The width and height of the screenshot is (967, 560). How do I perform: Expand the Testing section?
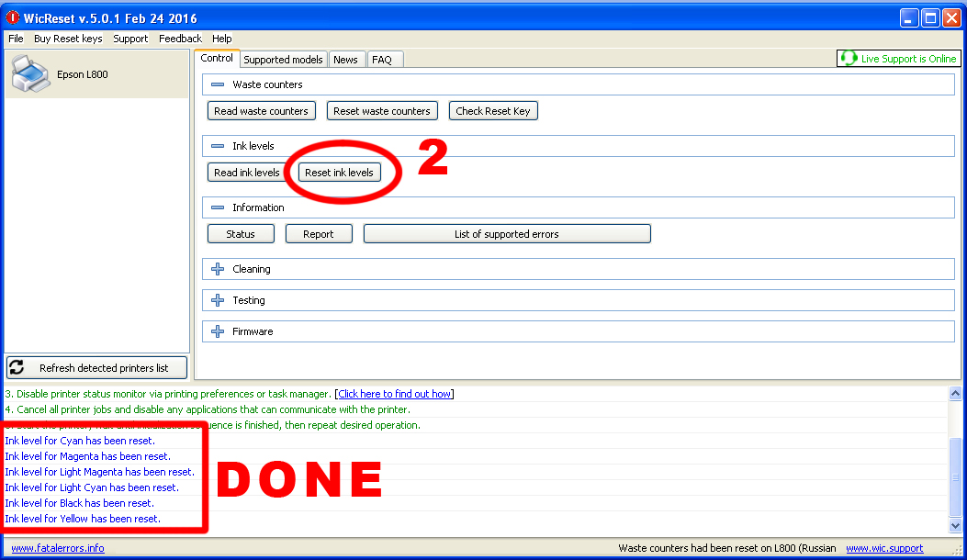217,300
